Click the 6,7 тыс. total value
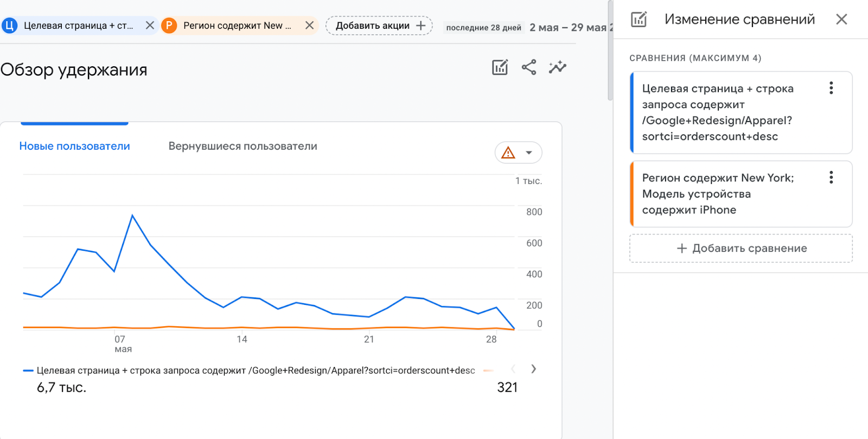This screenshot has height=439, width=868. pos(61,387)
